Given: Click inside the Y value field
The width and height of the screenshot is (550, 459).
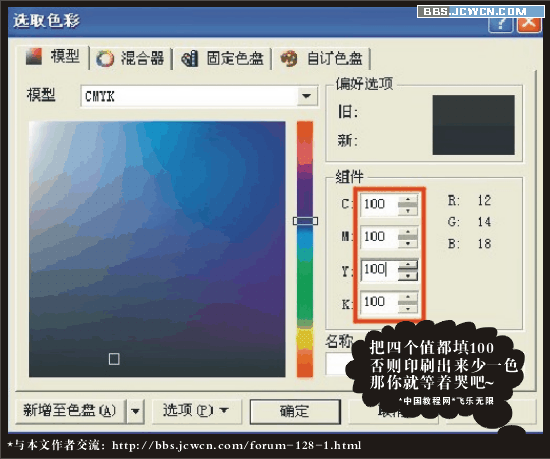Looking at the screenshot, I should [379, 270].
